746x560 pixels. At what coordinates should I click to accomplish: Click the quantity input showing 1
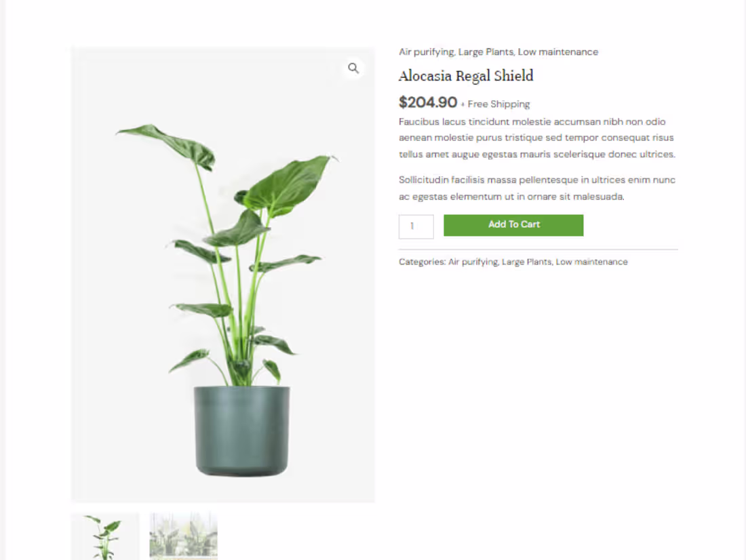pos(416,226)
